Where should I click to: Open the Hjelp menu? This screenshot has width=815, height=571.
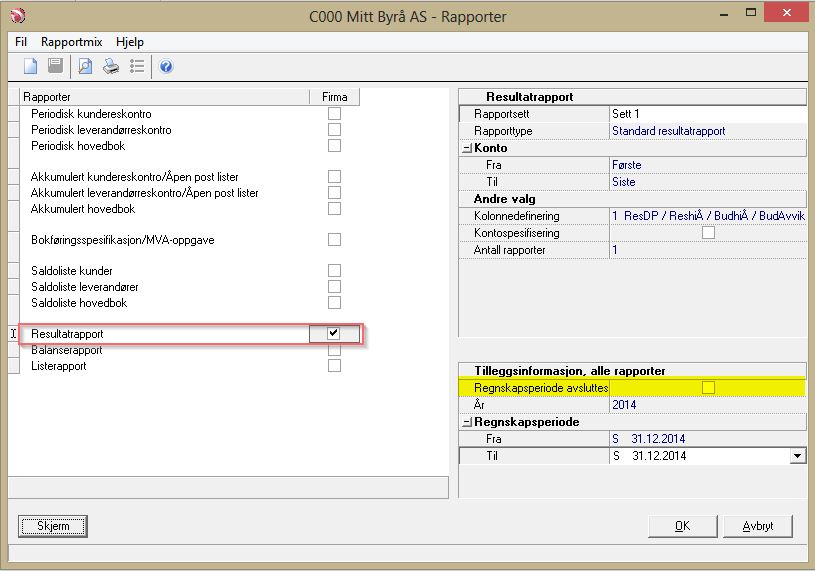[129, 42]
